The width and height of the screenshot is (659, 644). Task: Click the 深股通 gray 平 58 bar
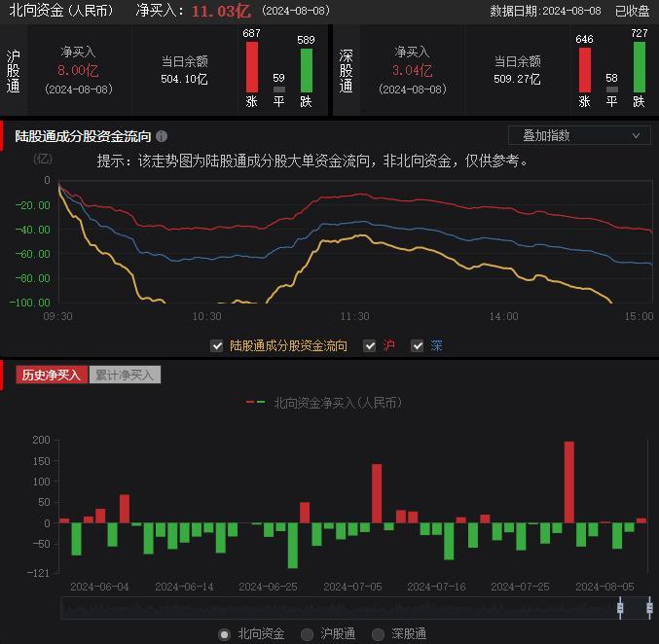[x=612, y=89]
